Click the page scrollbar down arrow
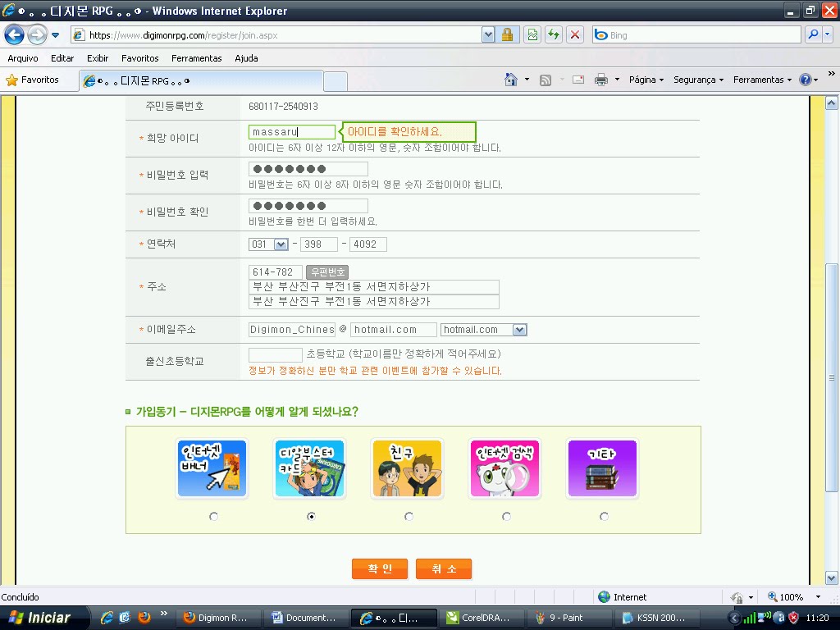Viewport: 840px width, 630px height. pos(832,577)
